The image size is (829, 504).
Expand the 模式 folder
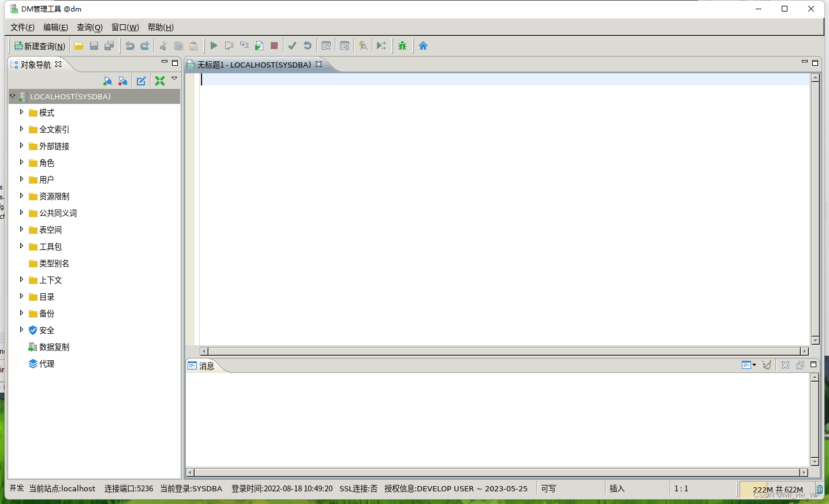click(21, 112)
